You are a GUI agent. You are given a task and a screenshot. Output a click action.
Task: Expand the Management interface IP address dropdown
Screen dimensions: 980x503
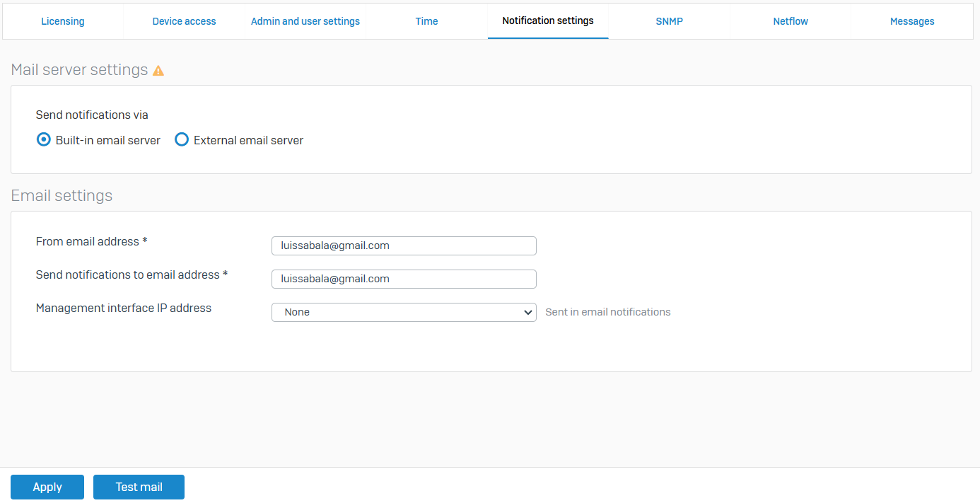[404, 312]
